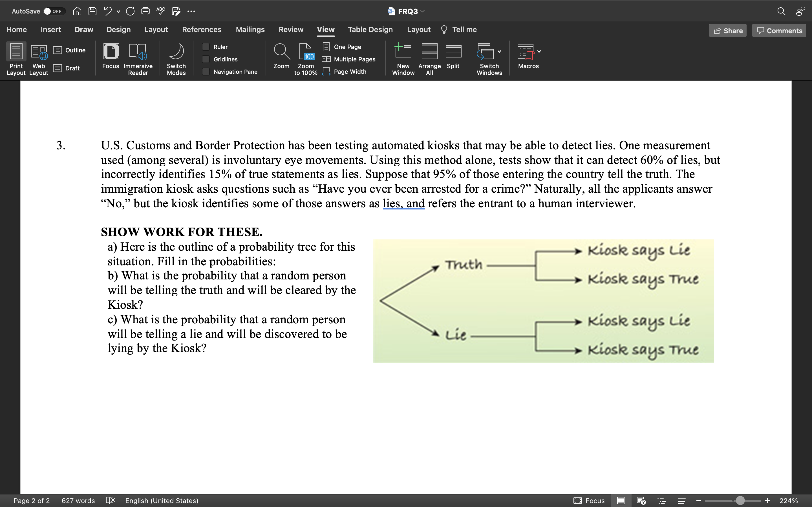This screenshot has height=507, width=812.
Task: Show Gridlines
Action: (206, 59)
